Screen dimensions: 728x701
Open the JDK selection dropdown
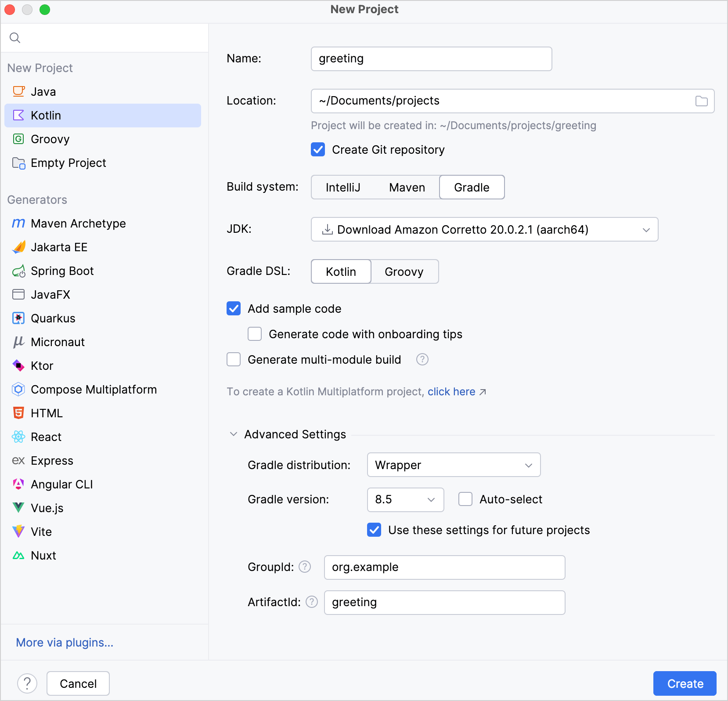484,229
